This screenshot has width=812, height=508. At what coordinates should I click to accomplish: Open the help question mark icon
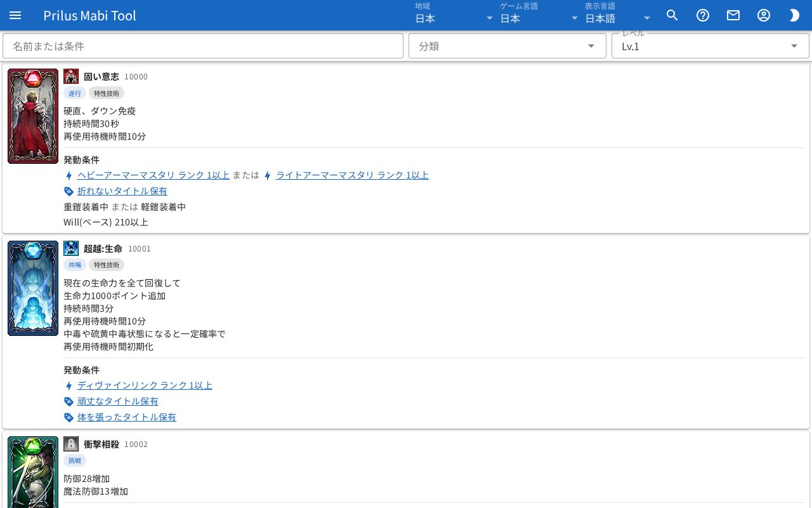tap(703, 15)
